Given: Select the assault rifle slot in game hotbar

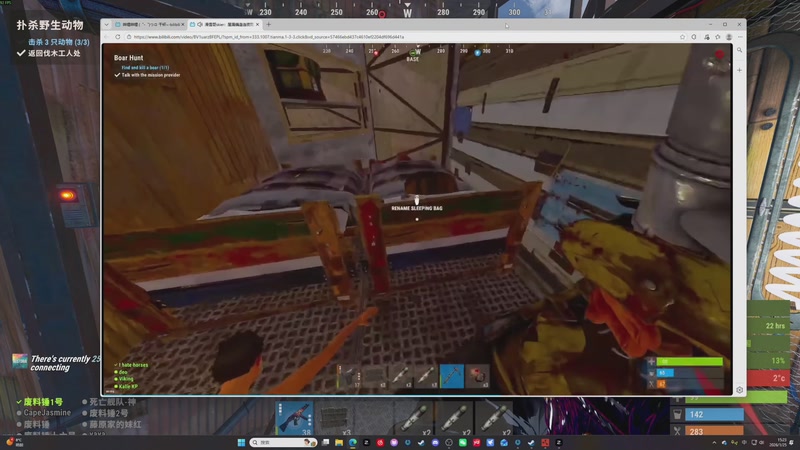Looking at the screenshot, I should click(x=294, y=418).
